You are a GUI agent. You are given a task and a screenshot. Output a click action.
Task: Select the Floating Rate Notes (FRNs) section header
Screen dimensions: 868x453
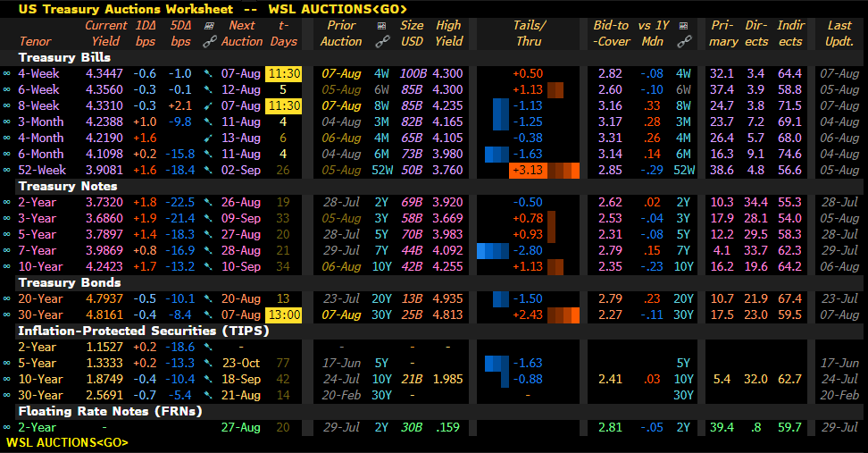point(110,411)
